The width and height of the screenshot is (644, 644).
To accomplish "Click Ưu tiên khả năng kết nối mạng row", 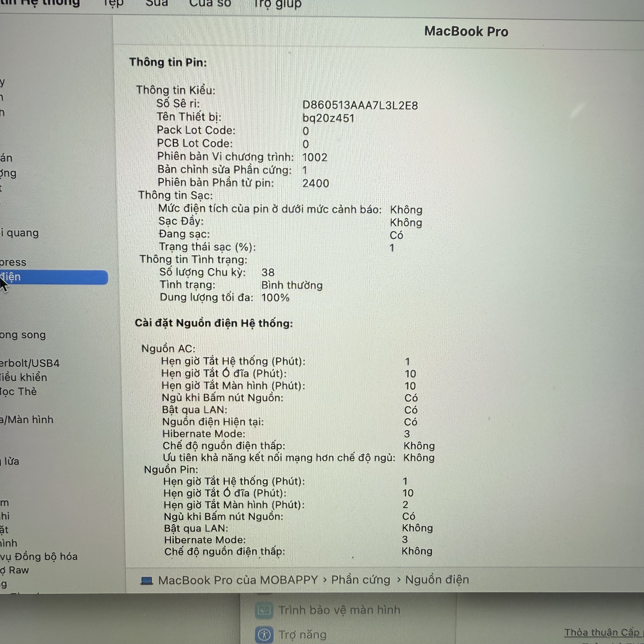I will [x=299, y=458].
